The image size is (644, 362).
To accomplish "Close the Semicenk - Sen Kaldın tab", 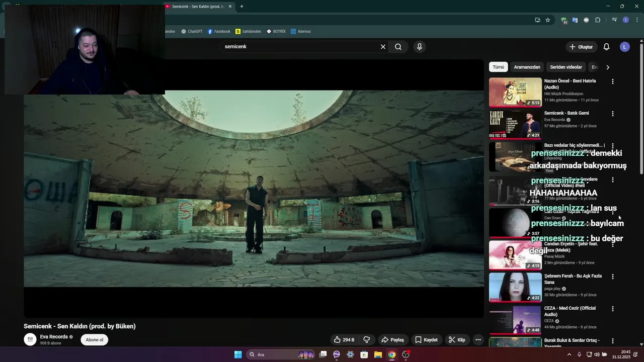I will click(230, 7).
